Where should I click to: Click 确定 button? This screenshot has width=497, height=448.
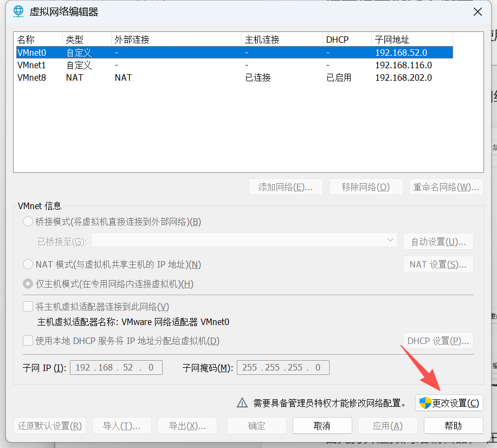(x=257, y=425)
